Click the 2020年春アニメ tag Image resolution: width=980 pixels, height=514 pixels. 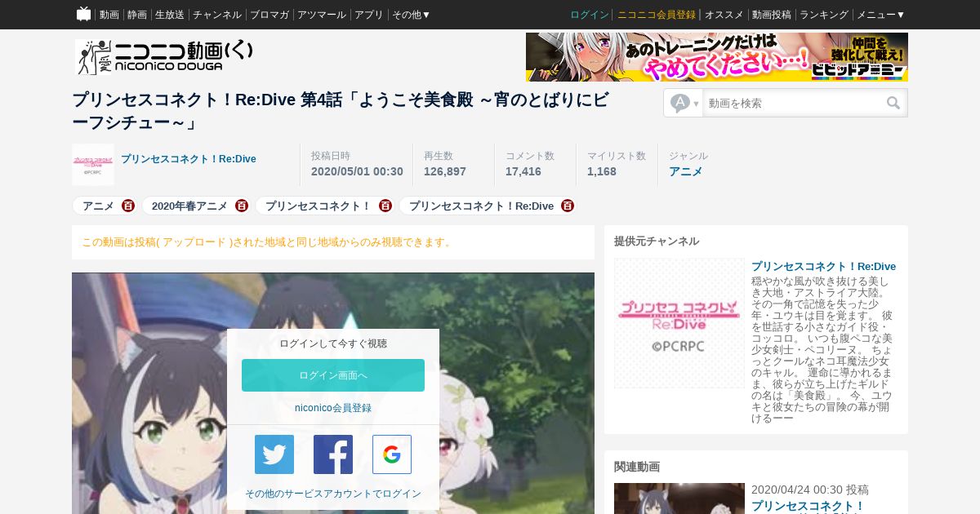coord(189,206)
